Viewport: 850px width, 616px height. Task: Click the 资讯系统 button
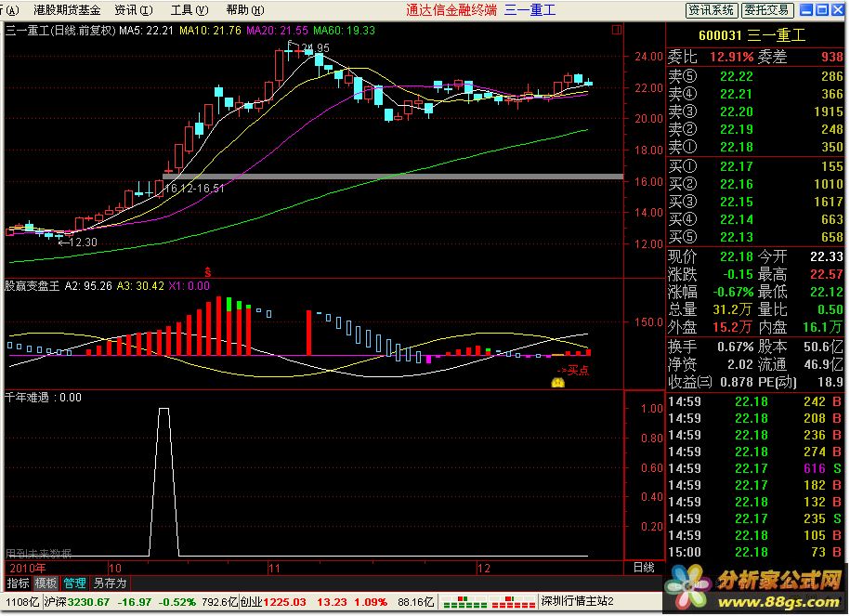point(711,10)
